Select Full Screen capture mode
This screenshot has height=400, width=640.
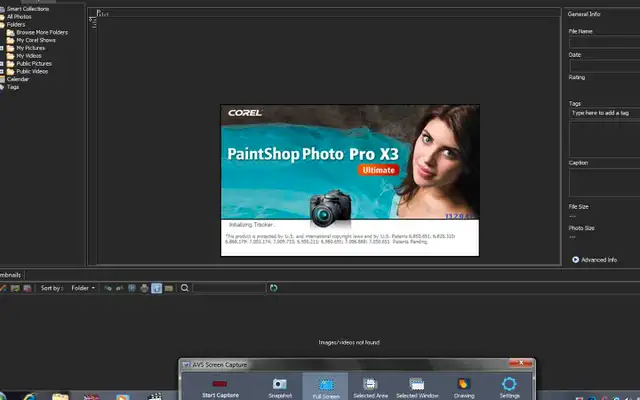click(326, 384)
